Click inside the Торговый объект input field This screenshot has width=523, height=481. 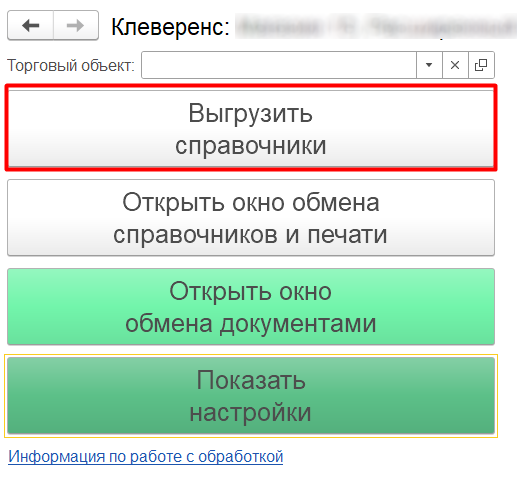click(279, 65)
